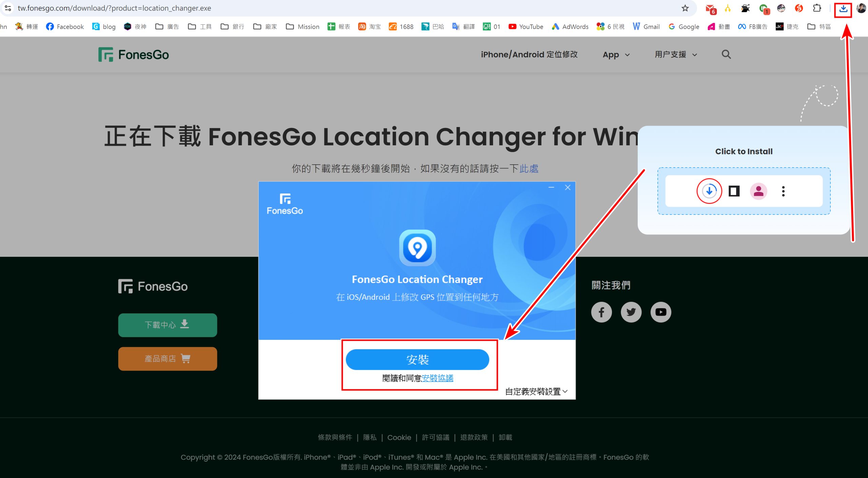868x478 pixels.
Task: Click the profile icon in install popup
Action: point(759,191)
